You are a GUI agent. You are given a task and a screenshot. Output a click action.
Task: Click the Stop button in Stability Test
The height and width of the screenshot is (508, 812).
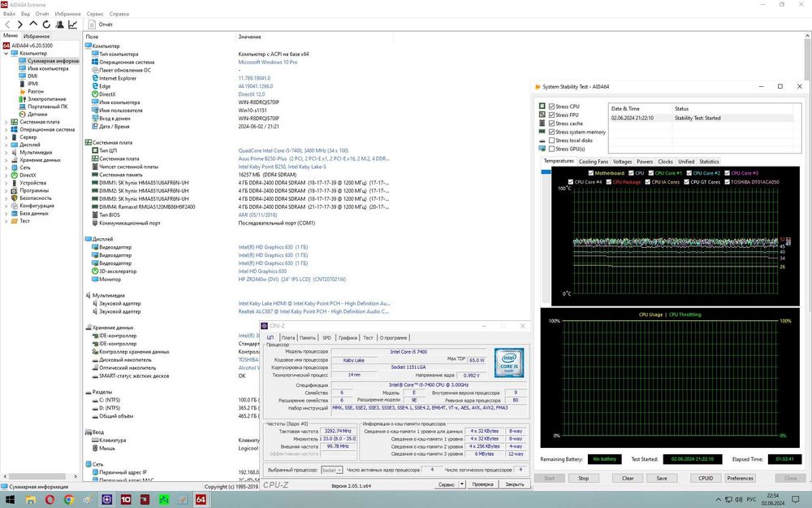[x=583, y=478]
